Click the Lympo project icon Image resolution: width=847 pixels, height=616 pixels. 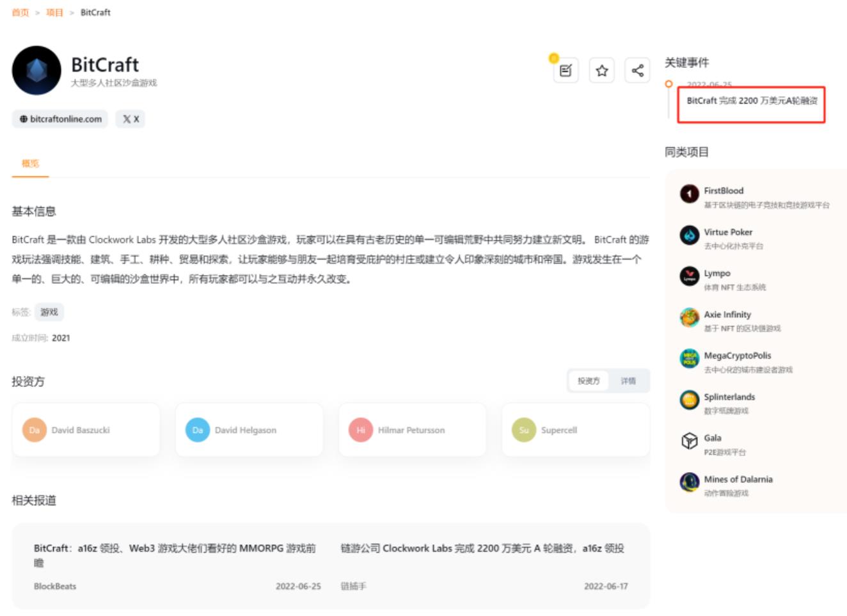[689, 276]
